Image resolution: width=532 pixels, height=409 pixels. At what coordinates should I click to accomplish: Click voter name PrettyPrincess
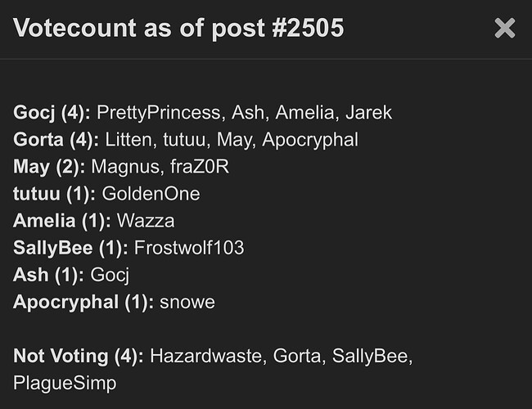click(160, 113)
